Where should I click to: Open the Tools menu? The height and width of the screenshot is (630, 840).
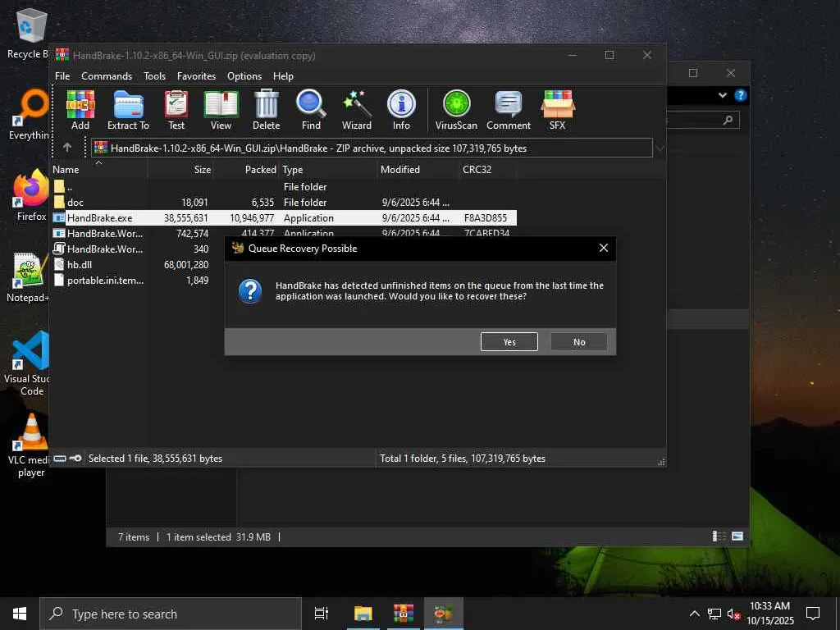pyautogui.click(x=154, y=76)
